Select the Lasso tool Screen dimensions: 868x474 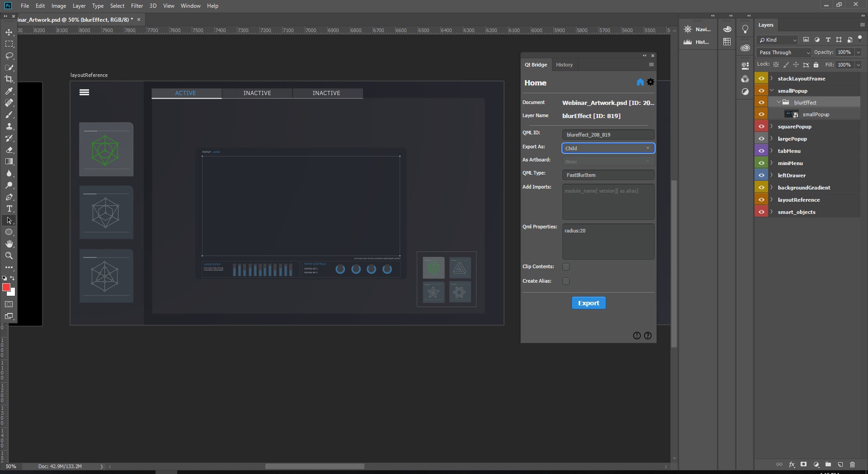point(9,56)
